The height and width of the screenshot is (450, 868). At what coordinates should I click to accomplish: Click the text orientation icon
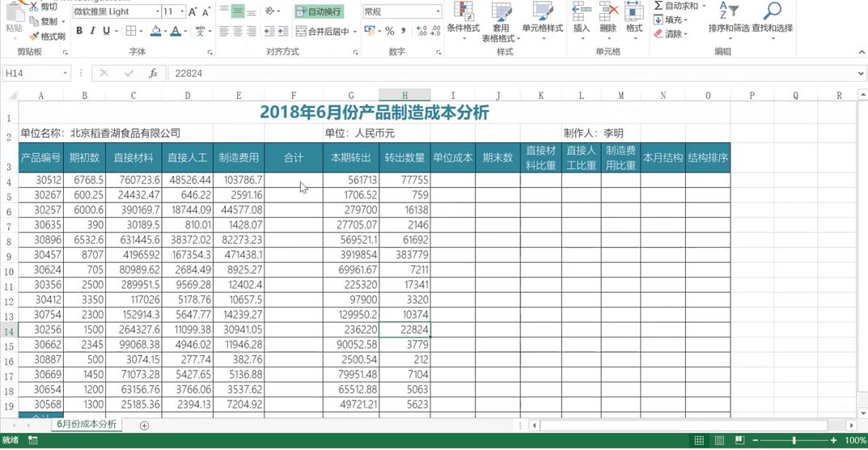[x=270, y=11]
